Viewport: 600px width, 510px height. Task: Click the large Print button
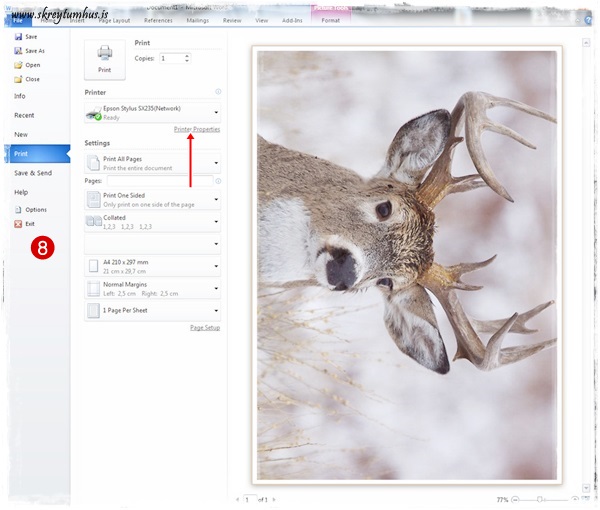coord(105,59)
